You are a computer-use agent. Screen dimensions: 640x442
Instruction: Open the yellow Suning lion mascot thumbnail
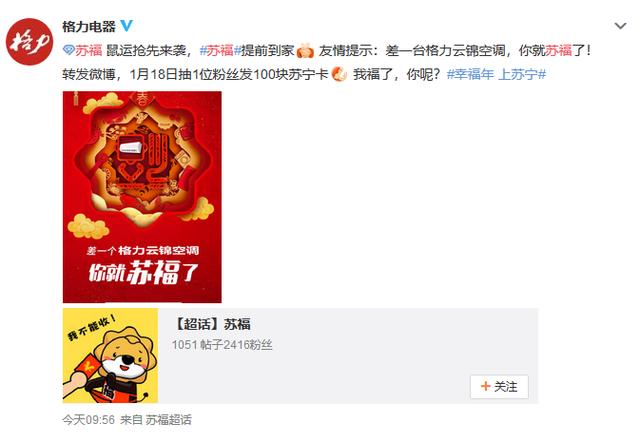pos(110,355)
